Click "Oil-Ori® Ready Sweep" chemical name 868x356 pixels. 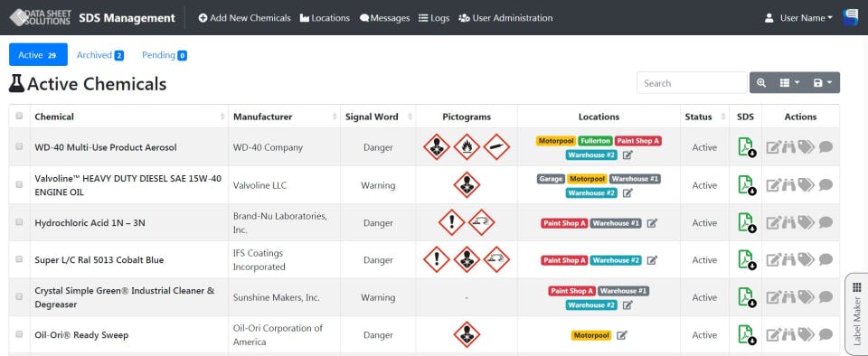[81, 335]
